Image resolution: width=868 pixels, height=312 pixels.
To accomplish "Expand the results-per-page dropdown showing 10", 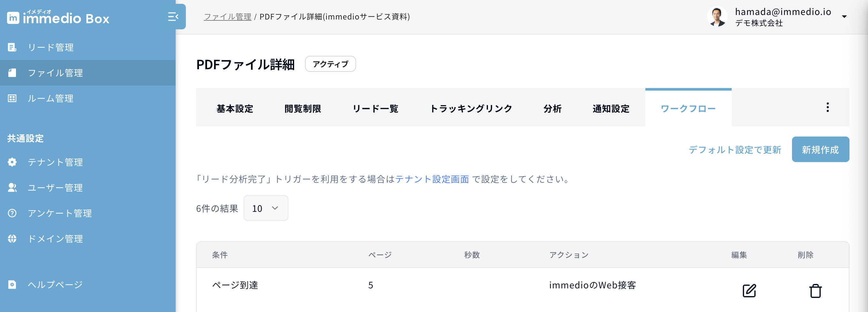I will coord(265,208).
